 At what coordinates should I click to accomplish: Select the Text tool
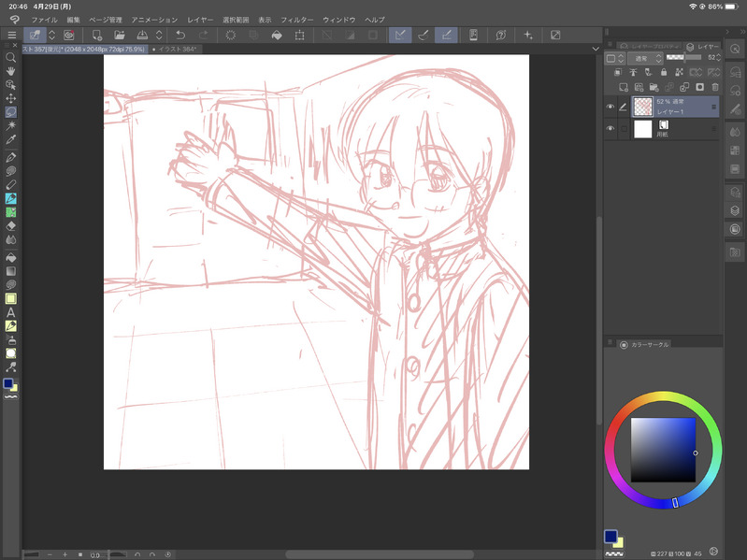pyautogui.click(x=10, y=312)
